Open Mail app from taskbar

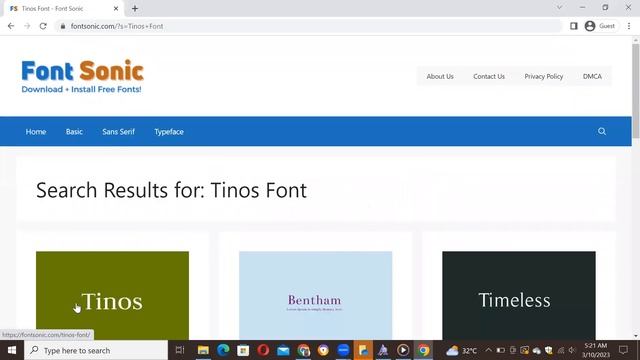[x=283, y=350]
